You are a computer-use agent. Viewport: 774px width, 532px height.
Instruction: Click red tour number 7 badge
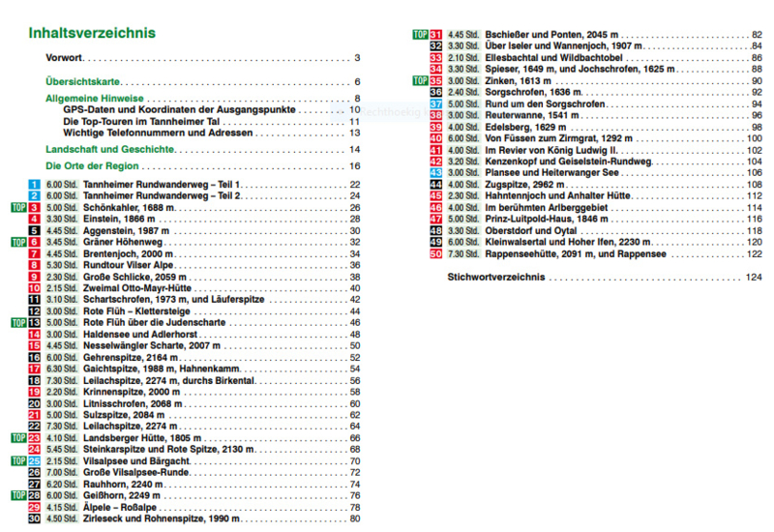[34, 253]
